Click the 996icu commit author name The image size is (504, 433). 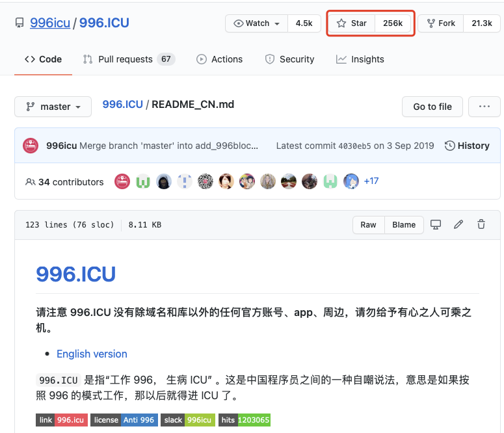[61, 146]
